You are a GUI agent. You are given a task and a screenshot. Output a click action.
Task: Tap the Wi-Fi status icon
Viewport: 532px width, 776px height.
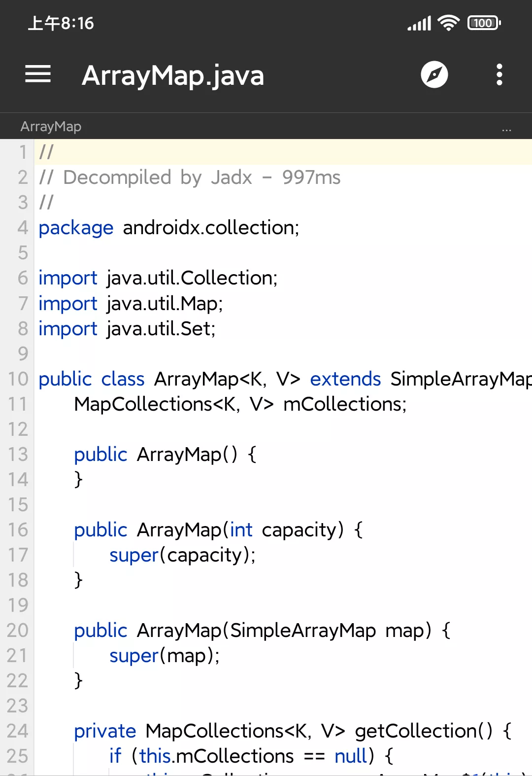click(x=448, y=23)
